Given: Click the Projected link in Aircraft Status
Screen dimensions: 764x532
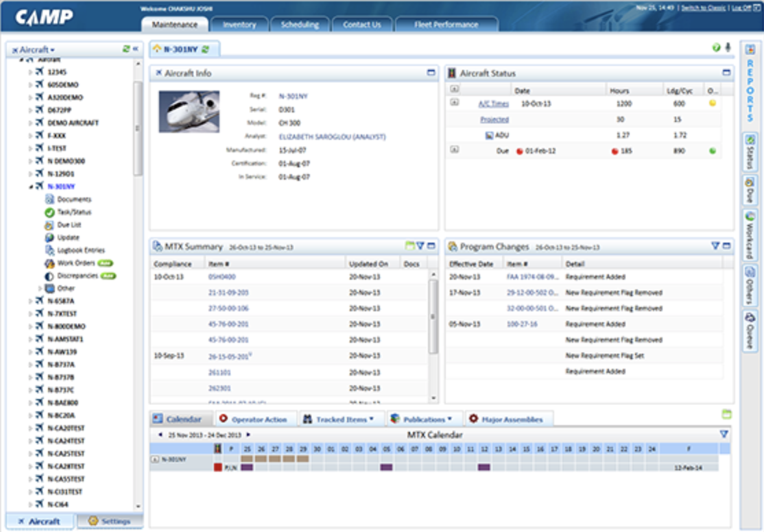Looking at the screenshot, I should point(494,119).
